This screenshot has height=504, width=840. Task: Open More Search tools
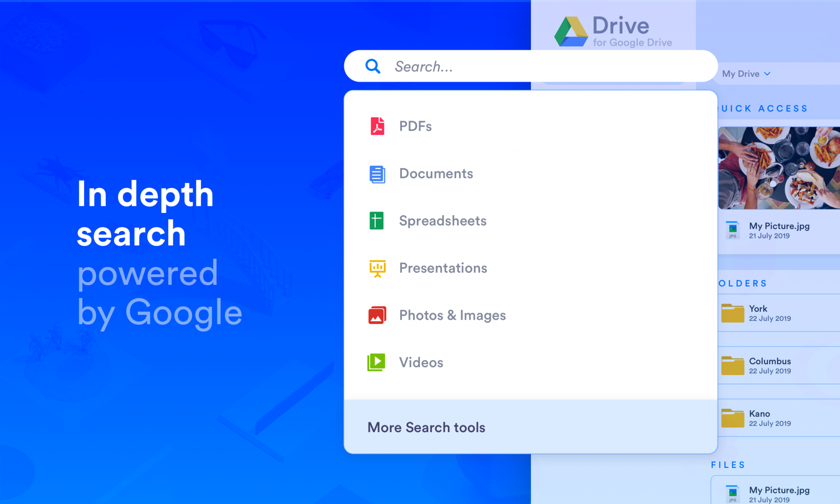tap(530, 427)
